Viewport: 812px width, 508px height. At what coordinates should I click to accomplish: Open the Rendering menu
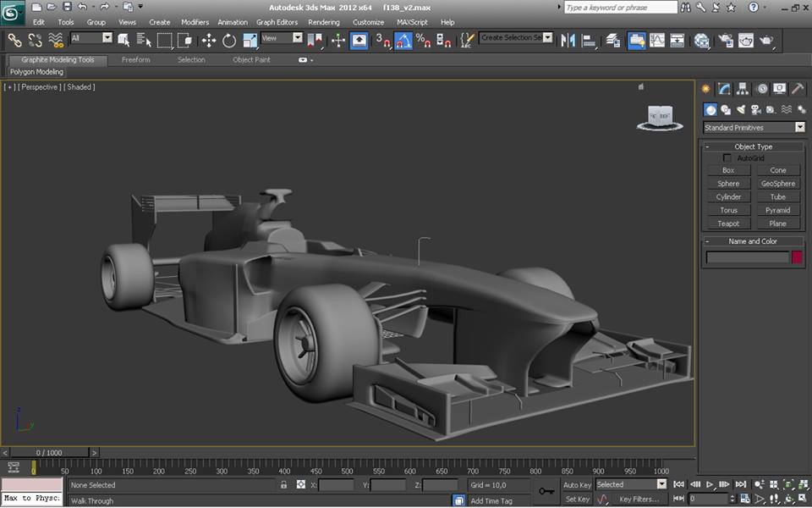click(324, 22)
